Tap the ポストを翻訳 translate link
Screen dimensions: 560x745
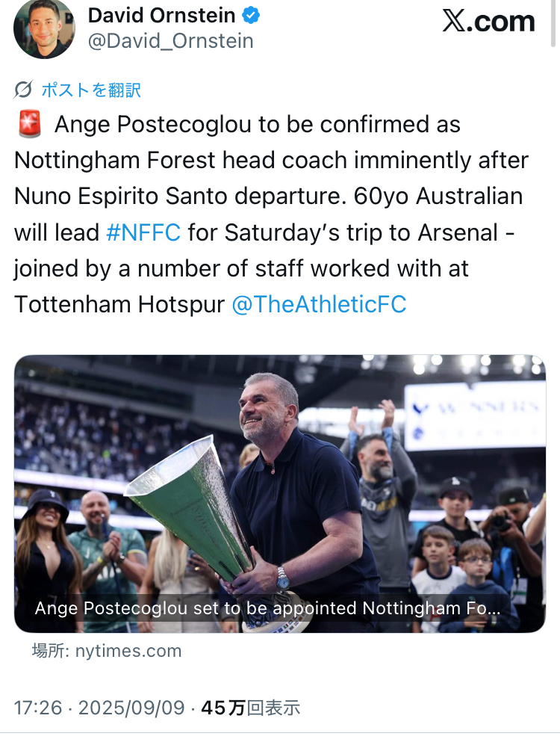(91, 90)
